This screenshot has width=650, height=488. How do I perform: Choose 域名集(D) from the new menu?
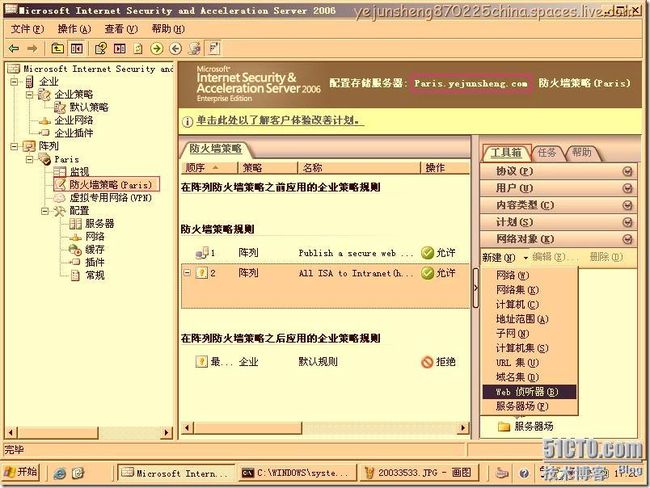point(529,377)
